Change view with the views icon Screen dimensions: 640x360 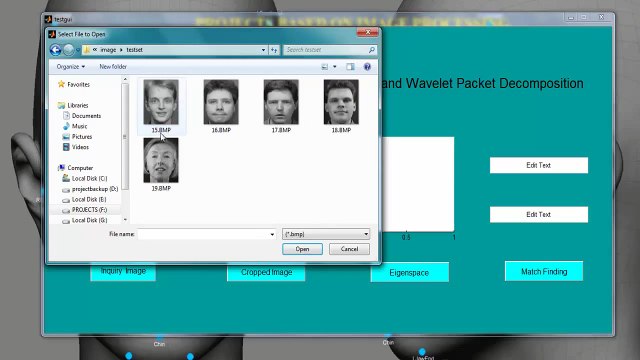point(324,67)
